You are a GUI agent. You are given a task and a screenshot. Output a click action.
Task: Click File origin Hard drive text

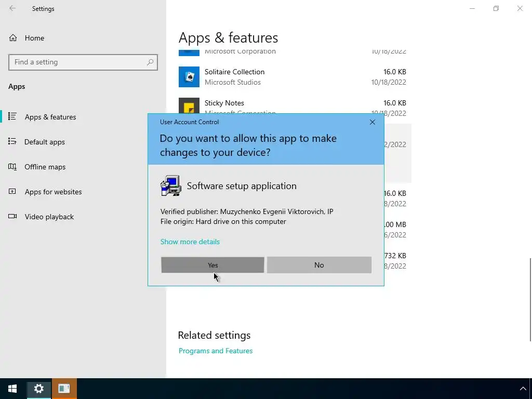[223, 221]
